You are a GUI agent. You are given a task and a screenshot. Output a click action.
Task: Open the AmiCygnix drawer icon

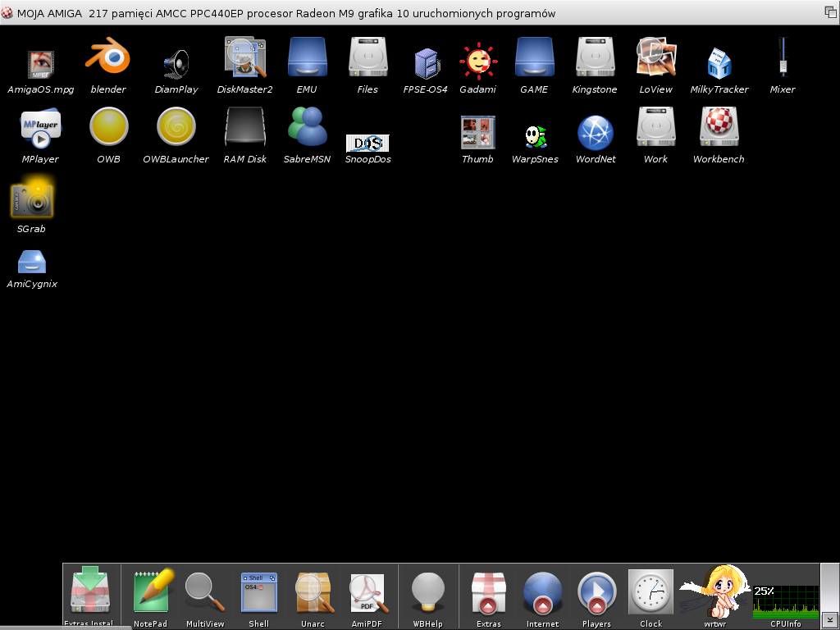click(32, 262)
